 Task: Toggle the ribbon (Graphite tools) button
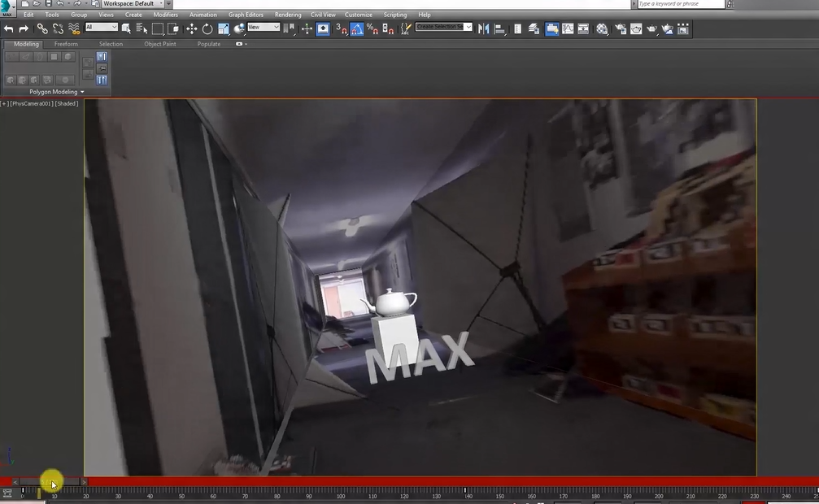[x=552, y=28]
